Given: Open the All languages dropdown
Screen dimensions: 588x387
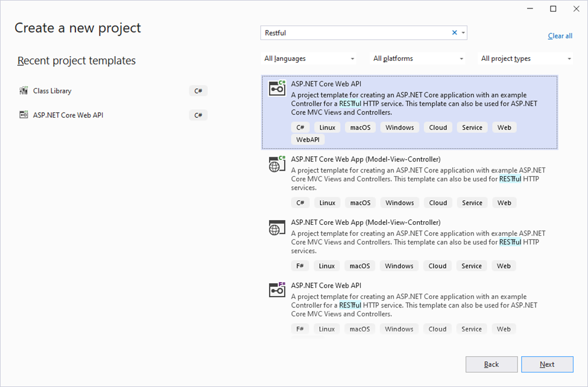Looking at the screenshot, I should [x=309, y=58].
